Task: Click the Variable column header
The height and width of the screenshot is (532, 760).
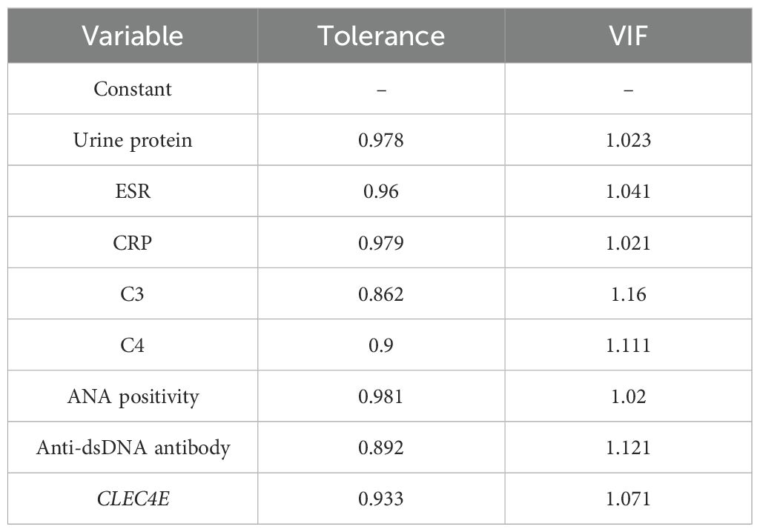Action: tap(133, 36)
